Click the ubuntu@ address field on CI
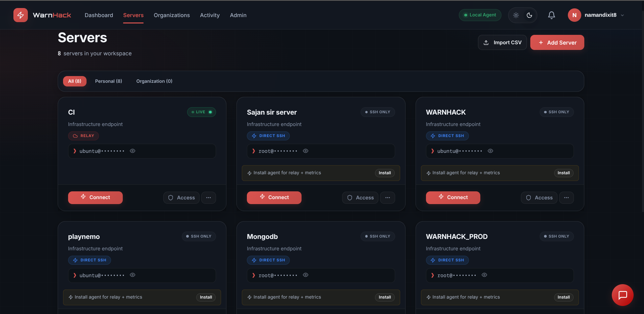The height and width of the screenshot is (314, 644). tap(142, 151)
